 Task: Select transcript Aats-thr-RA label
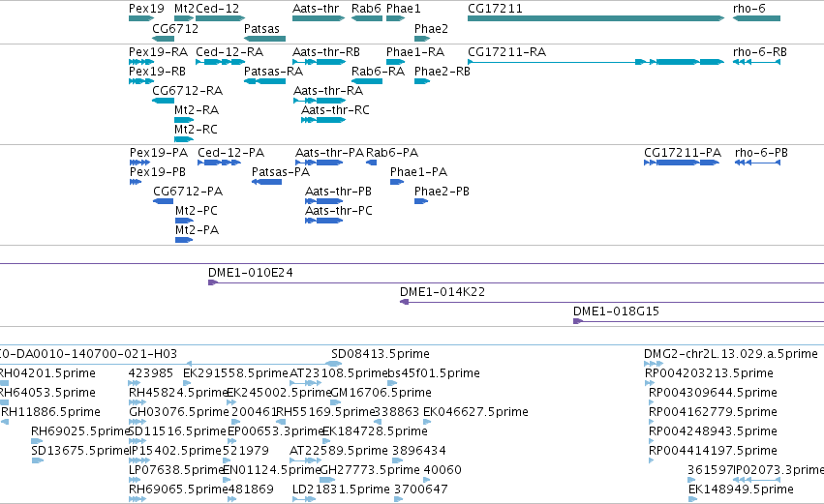[x=328, y=91]
